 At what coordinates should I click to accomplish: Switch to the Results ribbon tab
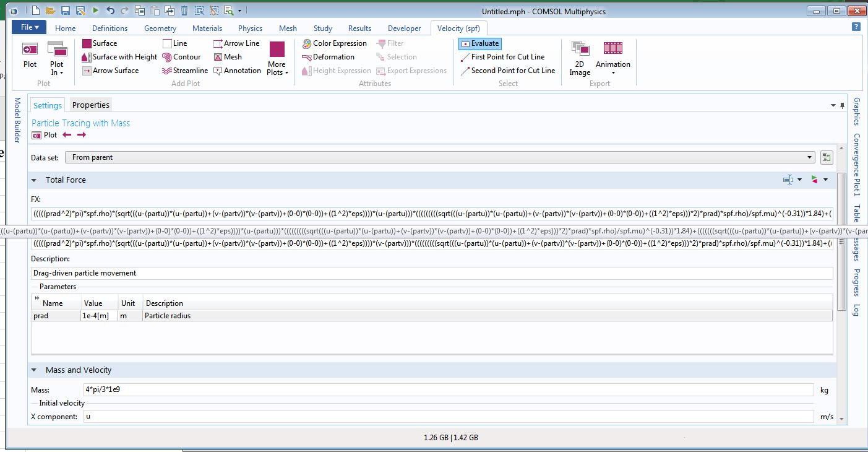coord(359,28)
